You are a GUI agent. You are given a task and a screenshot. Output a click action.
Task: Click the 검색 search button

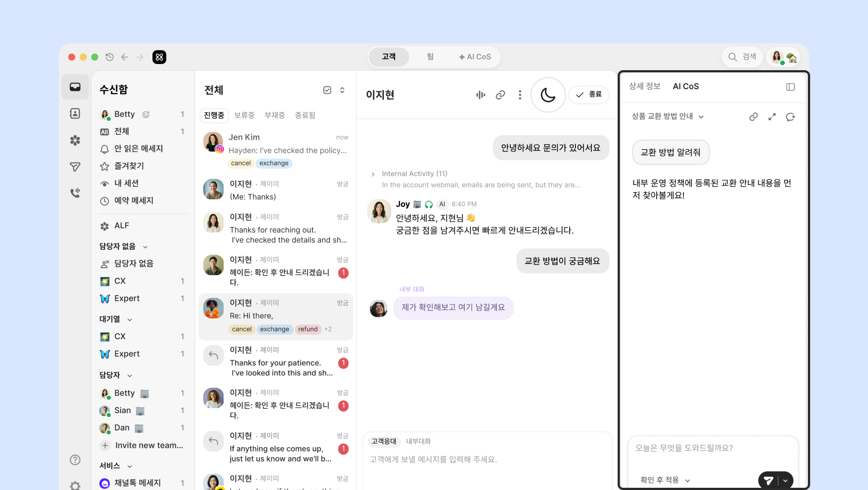(742, 57)
